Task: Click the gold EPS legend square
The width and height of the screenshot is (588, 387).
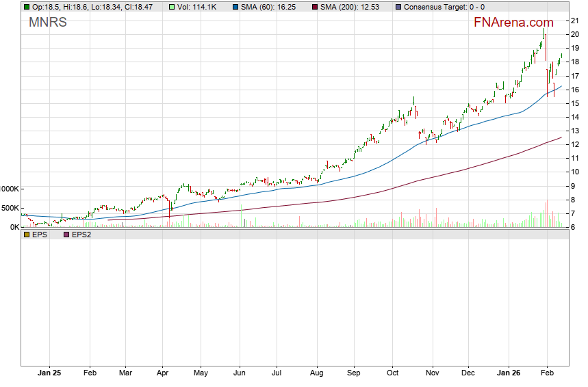Action: tap(26, 235)
